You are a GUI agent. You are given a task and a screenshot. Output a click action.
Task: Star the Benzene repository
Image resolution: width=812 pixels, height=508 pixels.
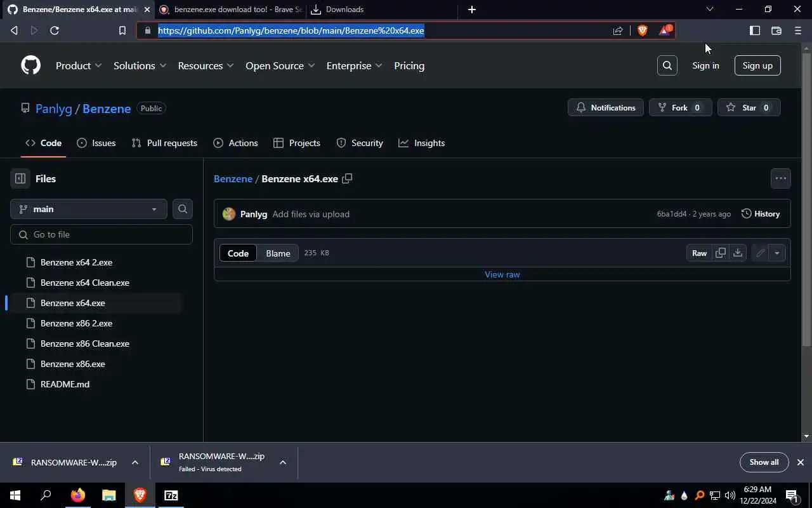749,107
